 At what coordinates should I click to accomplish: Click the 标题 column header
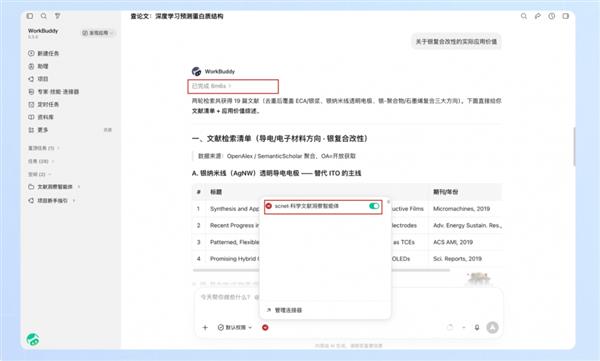pos(216,192)
